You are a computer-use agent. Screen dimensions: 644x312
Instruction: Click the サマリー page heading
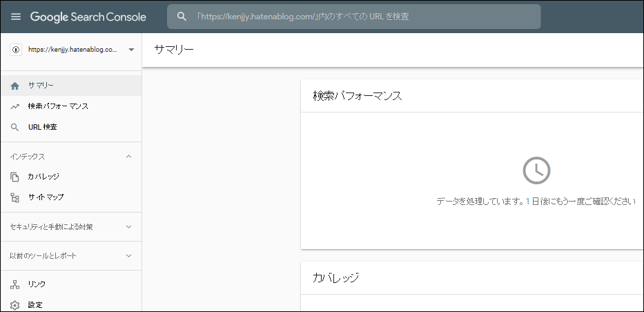174,49
